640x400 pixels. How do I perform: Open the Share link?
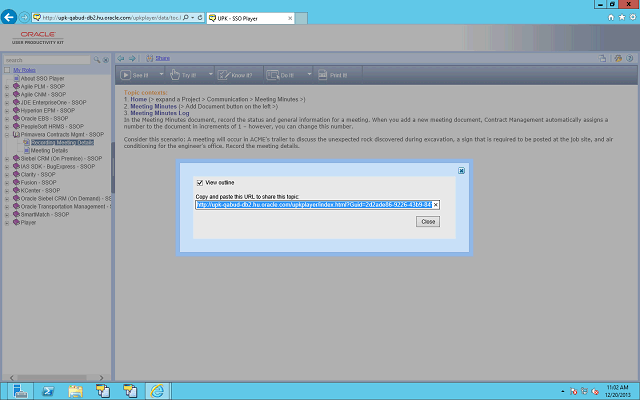pos(162,58)
